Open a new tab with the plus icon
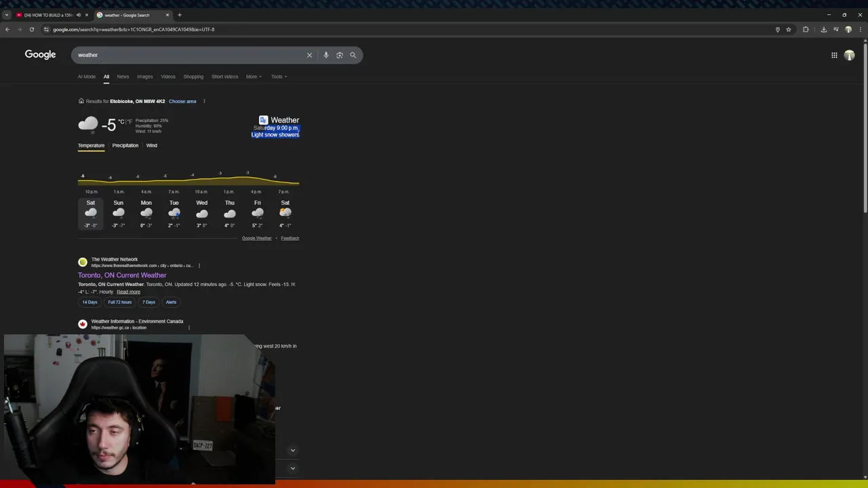The height and width of the screenshot is (488, 868). 179,15
